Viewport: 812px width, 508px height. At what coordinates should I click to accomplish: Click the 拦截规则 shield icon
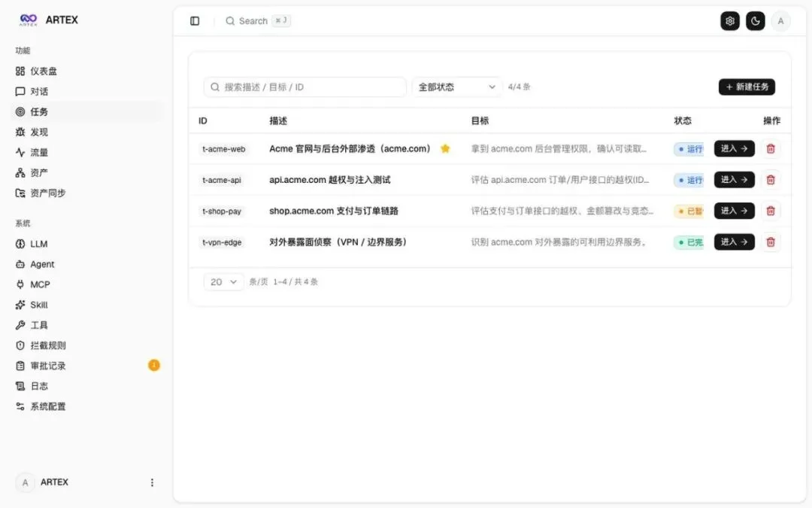pyautogui.click(x=20, y=345)
